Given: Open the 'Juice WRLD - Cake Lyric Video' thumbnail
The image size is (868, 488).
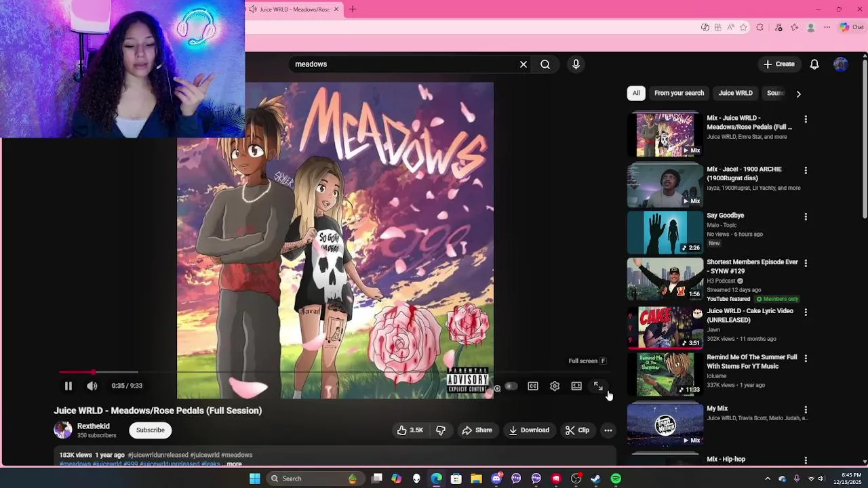Looking at the screenshot, I should click(665, 327).
